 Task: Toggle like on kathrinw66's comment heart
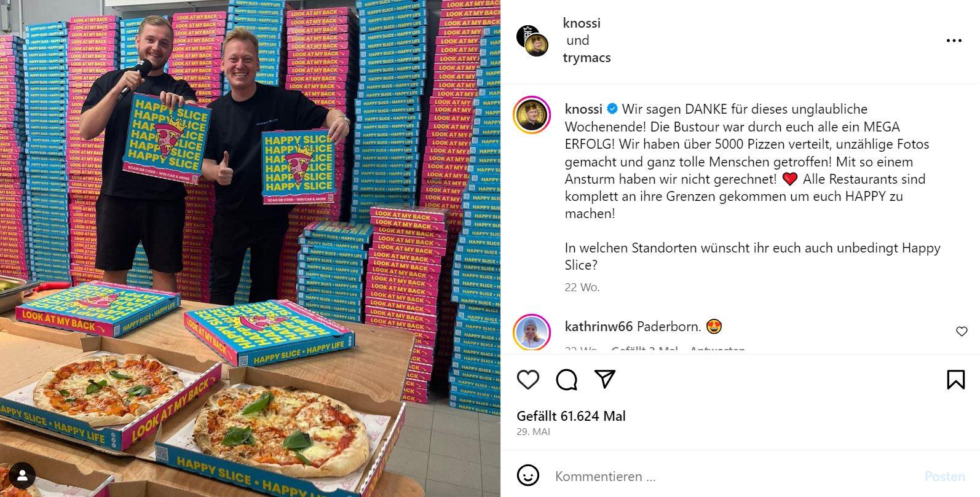(962, 331)
